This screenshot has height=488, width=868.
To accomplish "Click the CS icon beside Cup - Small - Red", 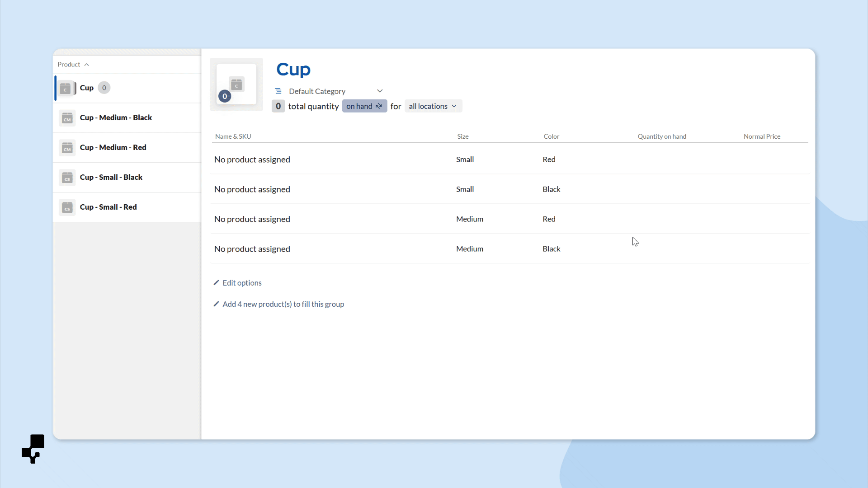I will tap(66, 207).
